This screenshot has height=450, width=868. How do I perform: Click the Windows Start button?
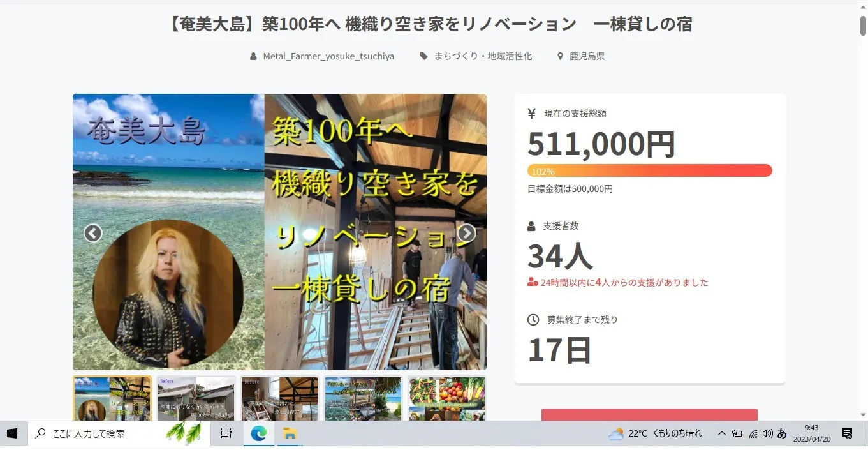point(12,433)
